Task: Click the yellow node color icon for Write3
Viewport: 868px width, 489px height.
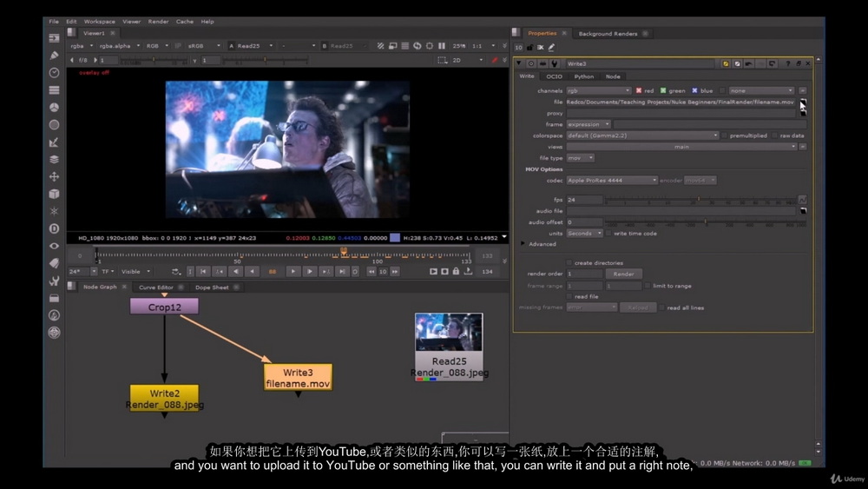Action: click(725, 63)
